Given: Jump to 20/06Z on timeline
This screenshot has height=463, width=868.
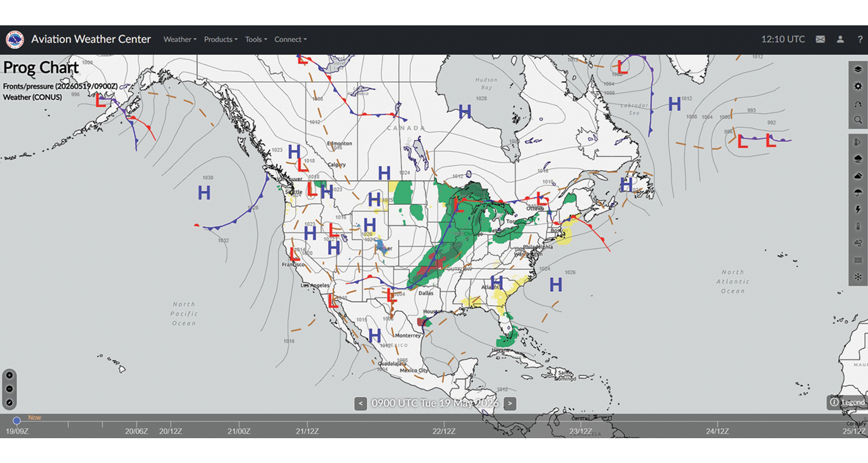Looking at the screenshot, I should click(x=137, y=431).
